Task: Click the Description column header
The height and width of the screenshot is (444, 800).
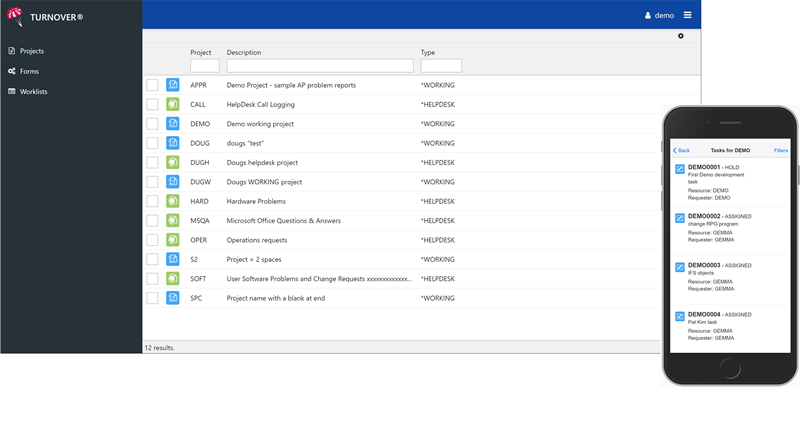Action: (244, 53)
